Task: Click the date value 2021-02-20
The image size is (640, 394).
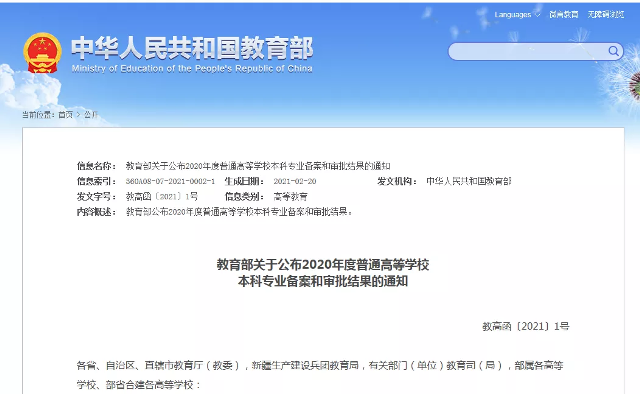Action: 295,181
